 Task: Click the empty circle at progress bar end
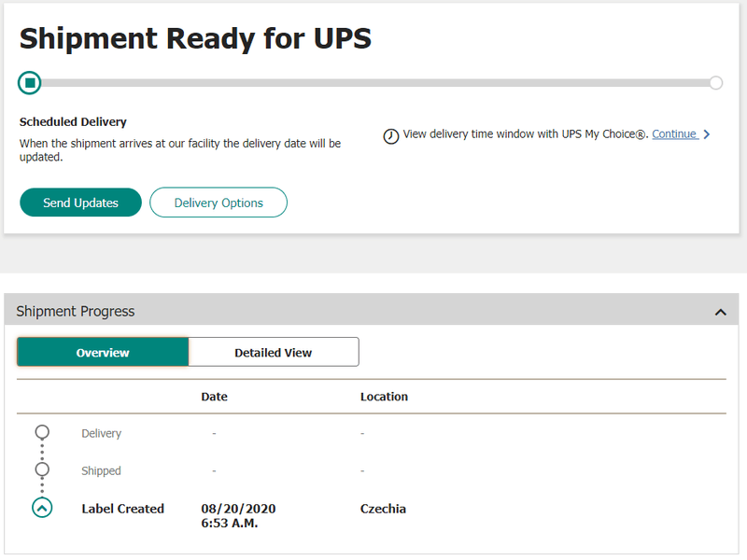pyautogui.click(x=716, y=83)
